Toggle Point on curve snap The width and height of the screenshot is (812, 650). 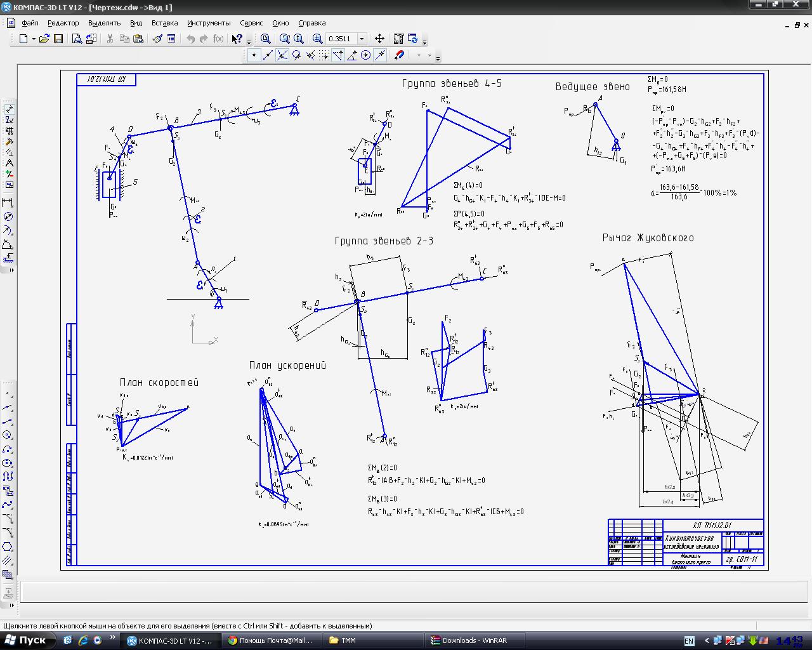[x=380, y=55]
